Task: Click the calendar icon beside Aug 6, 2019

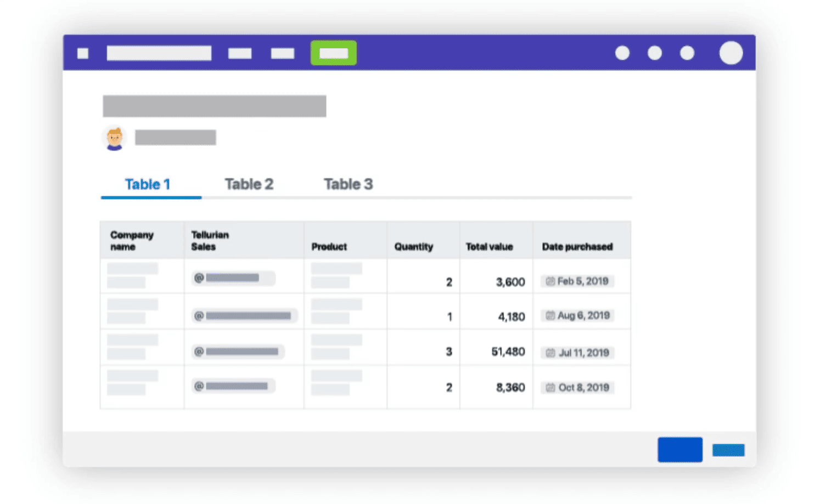Action: coord(550,316)
